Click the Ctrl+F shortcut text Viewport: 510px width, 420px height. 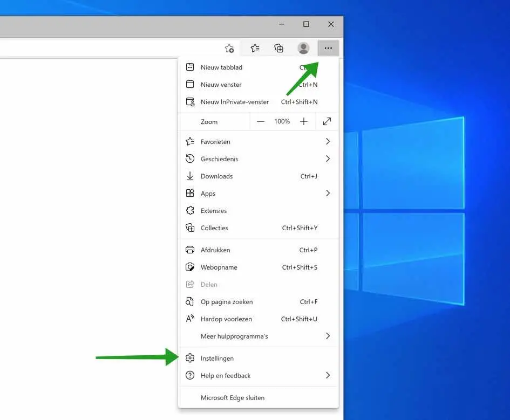coord(309,301)
